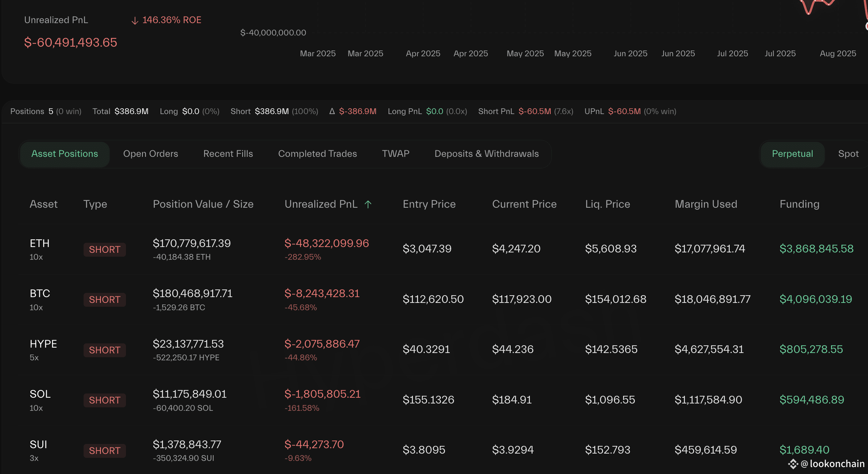Screen dimensions: 868x474
Task: Click the BTC SHORT badge
Action: pos(104,299)
